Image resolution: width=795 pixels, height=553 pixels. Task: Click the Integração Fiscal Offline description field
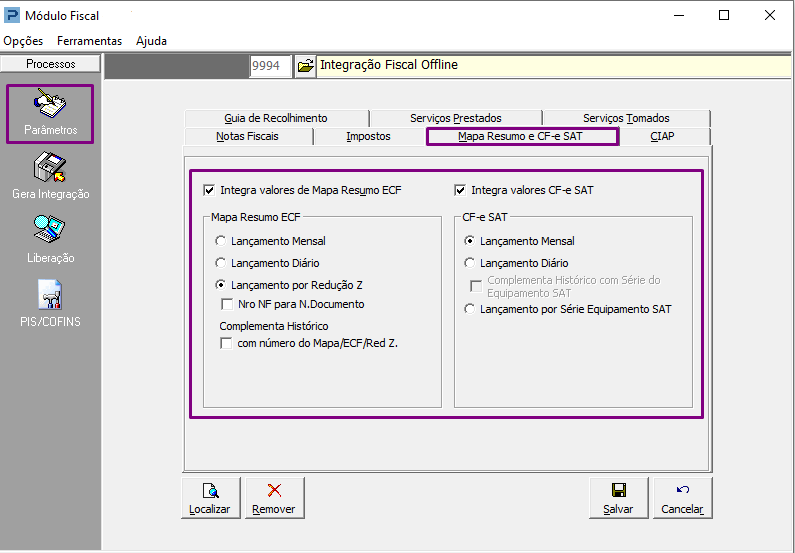tap(554, 66)
